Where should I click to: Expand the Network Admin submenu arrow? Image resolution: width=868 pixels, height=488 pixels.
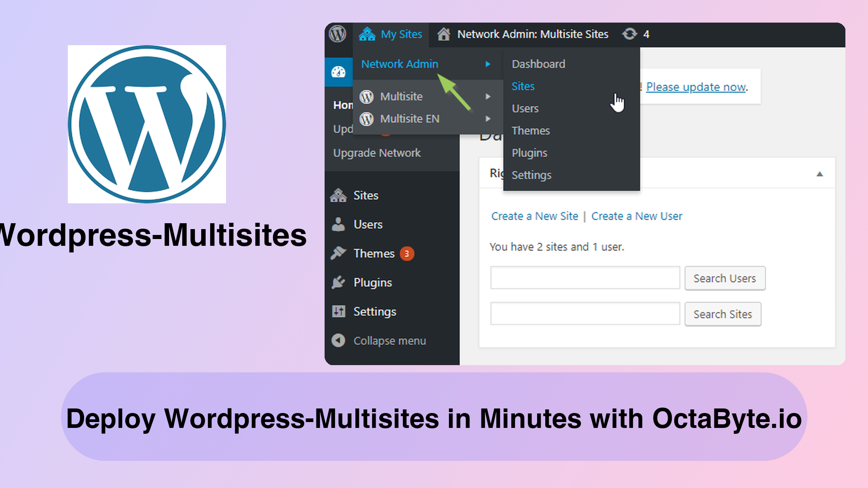[x=489, y=64]
